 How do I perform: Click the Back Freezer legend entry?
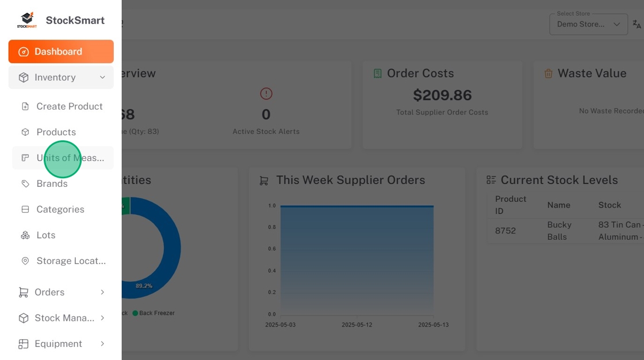point(153,313)
